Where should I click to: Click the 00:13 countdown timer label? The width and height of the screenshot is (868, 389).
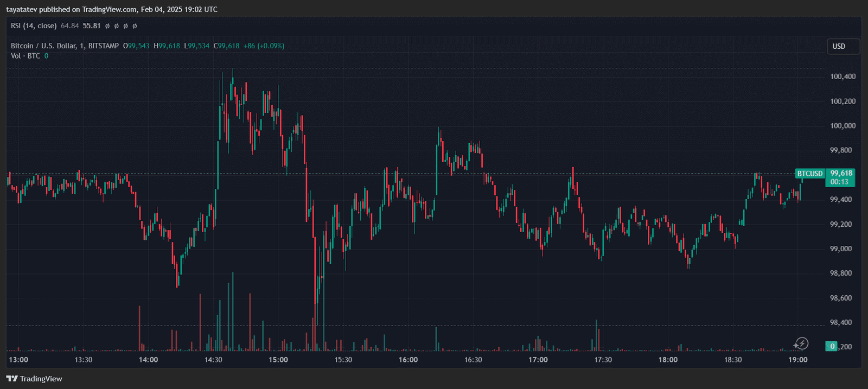pos(839,182)
